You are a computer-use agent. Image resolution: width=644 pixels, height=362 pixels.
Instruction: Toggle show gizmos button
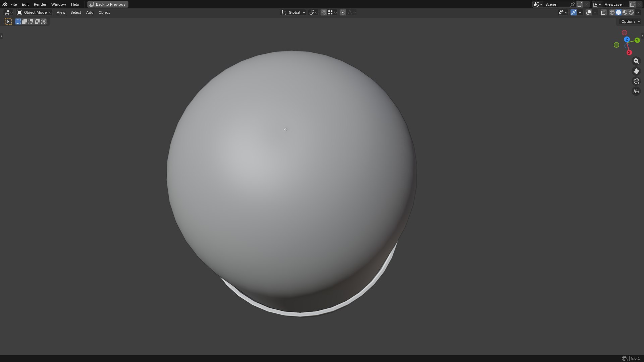pos(574,12)
